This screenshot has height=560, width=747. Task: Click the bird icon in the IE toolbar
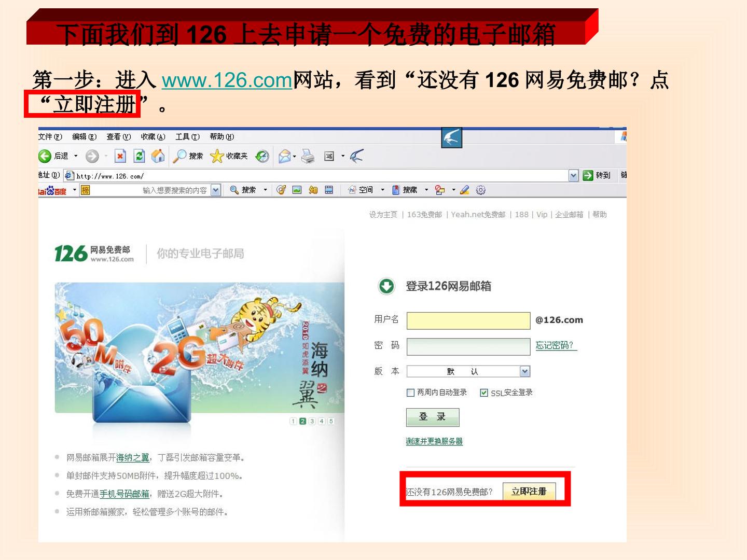click(357, 156)
